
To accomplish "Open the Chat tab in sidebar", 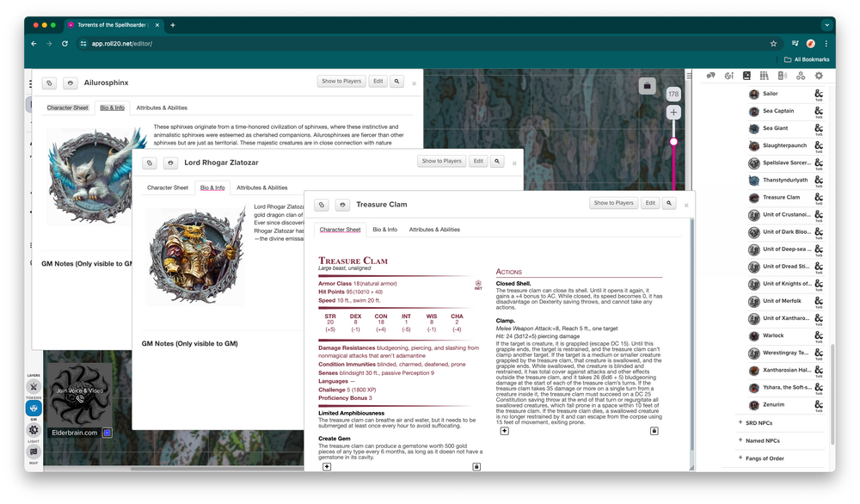I will 711,76.
